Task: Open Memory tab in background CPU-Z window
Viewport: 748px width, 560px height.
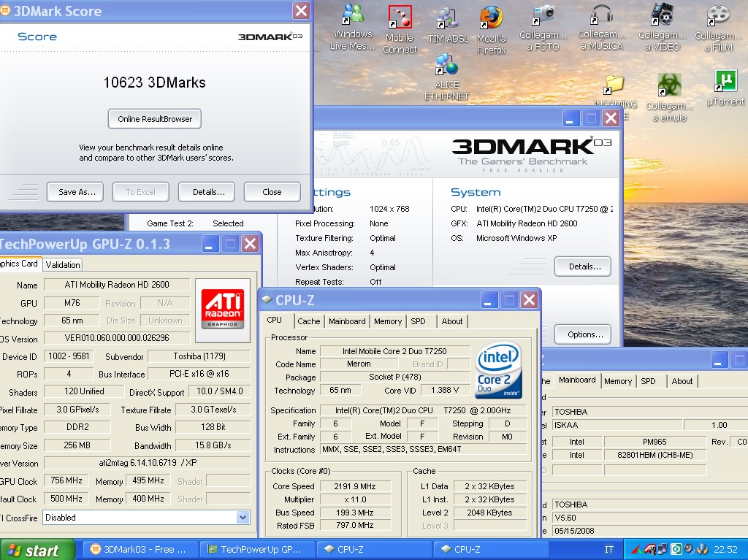Action: (x=618, y=381)
